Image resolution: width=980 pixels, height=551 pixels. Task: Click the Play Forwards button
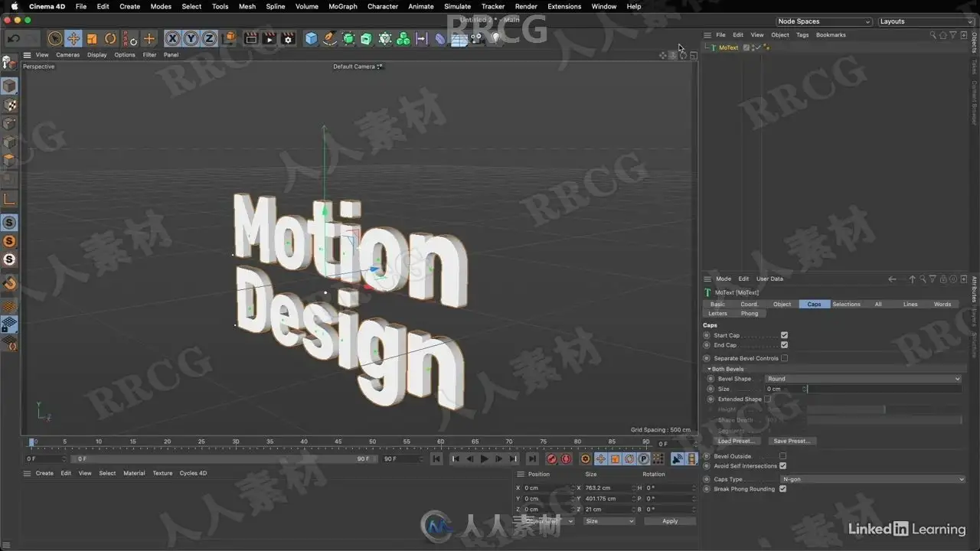[x=484, y=459]
